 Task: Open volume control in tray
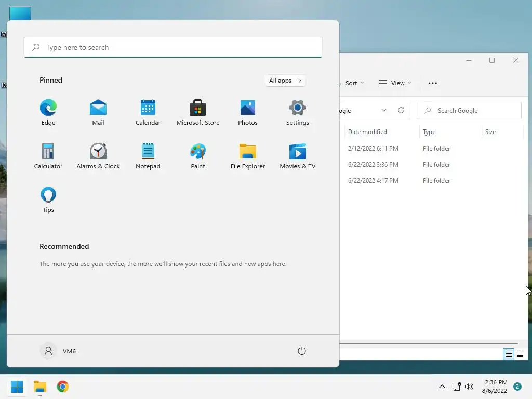(469, 387)
